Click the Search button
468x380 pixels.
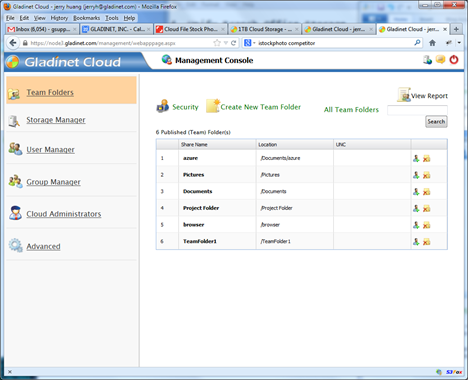pyautogui.click(x=436, y=122)
